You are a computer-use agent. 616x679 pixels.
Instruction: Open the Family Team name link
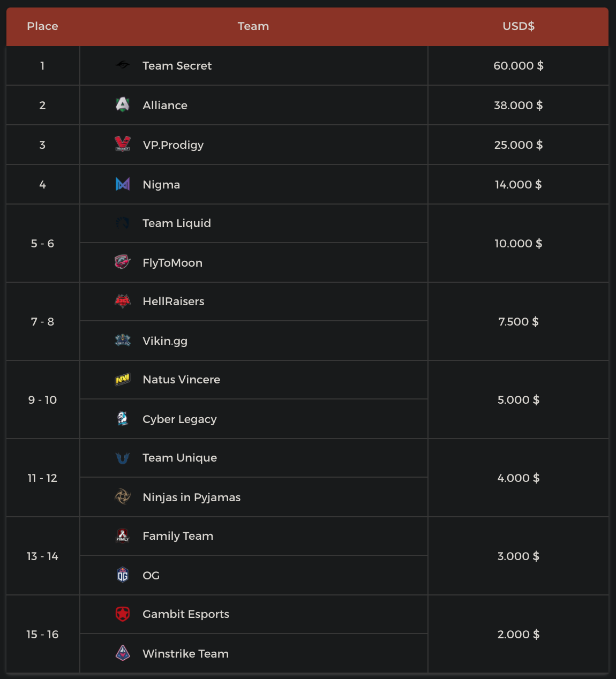pyautogui.click(x=178, y=536)
